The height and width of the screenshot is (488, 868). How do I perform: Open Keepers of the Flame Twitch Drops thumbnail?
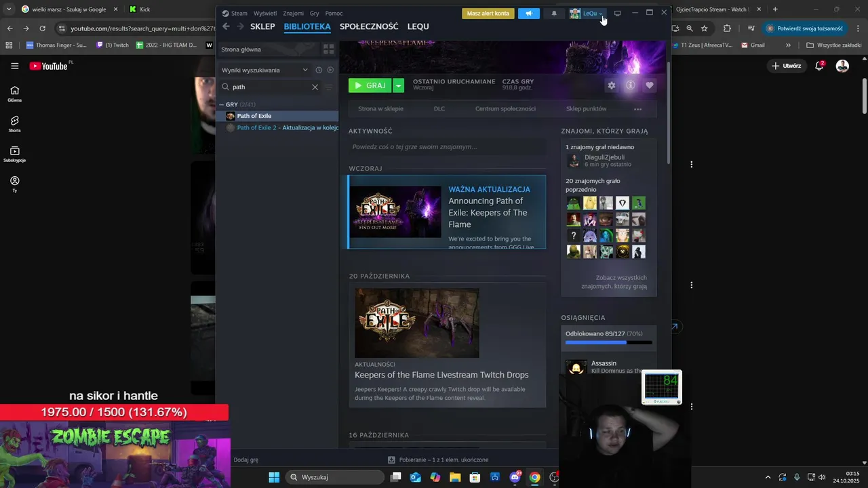pyautogui.click(x=417, y=323)
